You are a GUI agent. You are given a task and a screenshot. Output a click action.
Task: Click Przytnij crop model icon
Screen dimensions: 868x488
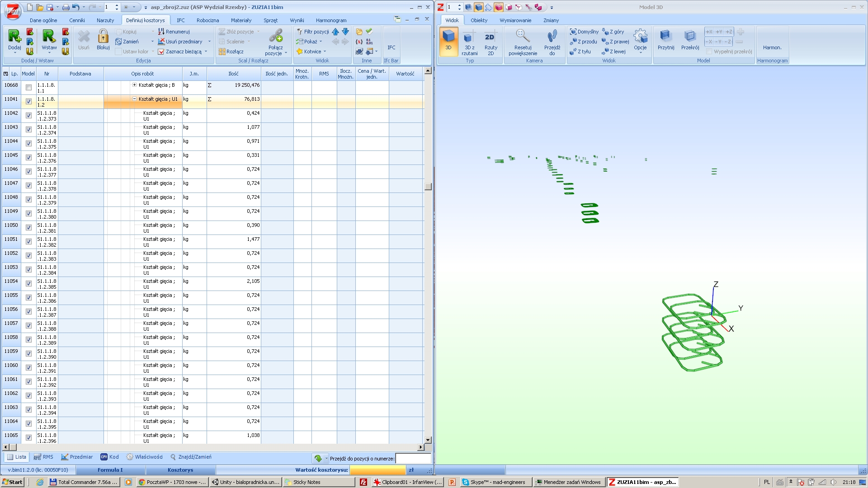[x=665, y=37]
